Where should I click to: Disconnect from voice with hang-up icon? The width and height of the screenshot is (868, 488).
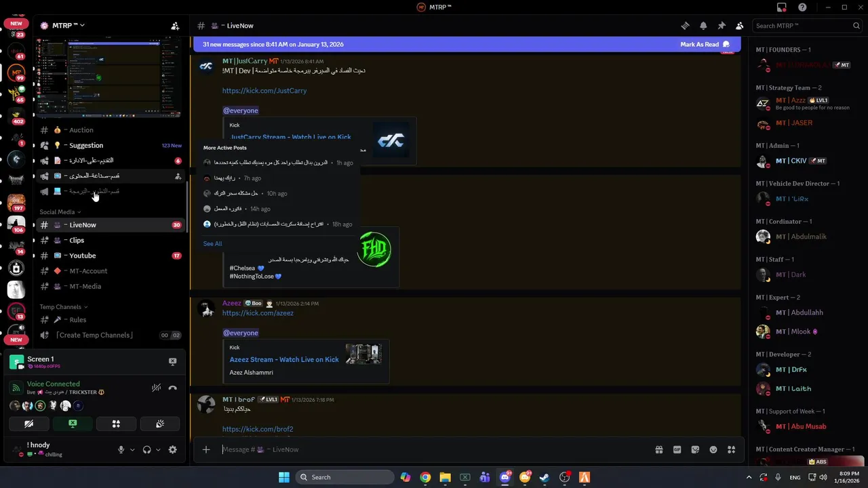[x=172, y=388]
